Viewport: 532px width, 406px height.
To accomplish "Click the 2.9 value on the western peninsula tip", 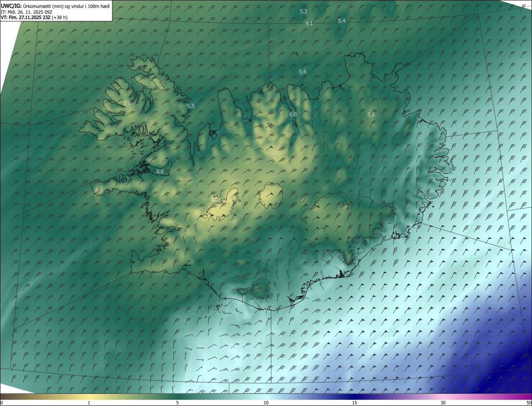I will (x=98, y=190).
